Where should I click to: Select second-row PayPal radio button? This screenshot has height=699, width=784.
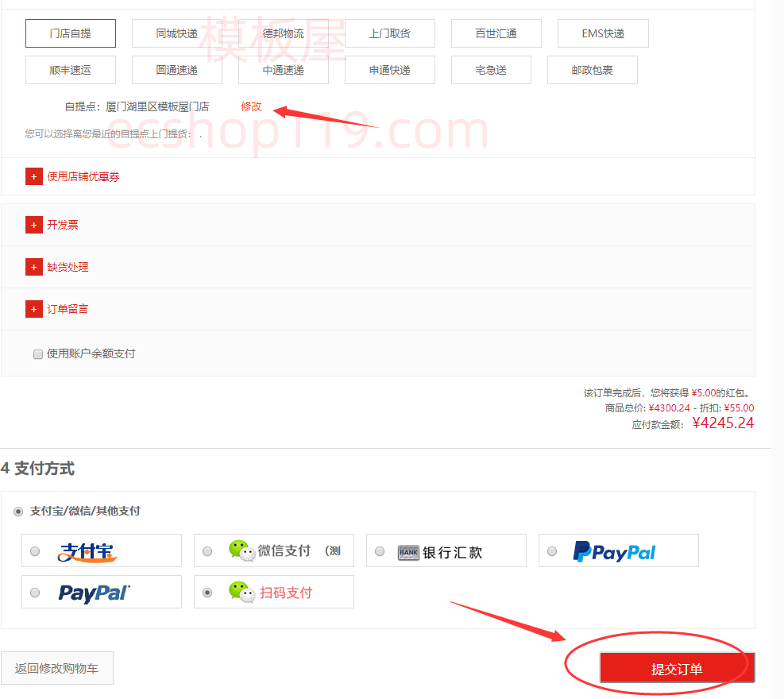[35, 593]
